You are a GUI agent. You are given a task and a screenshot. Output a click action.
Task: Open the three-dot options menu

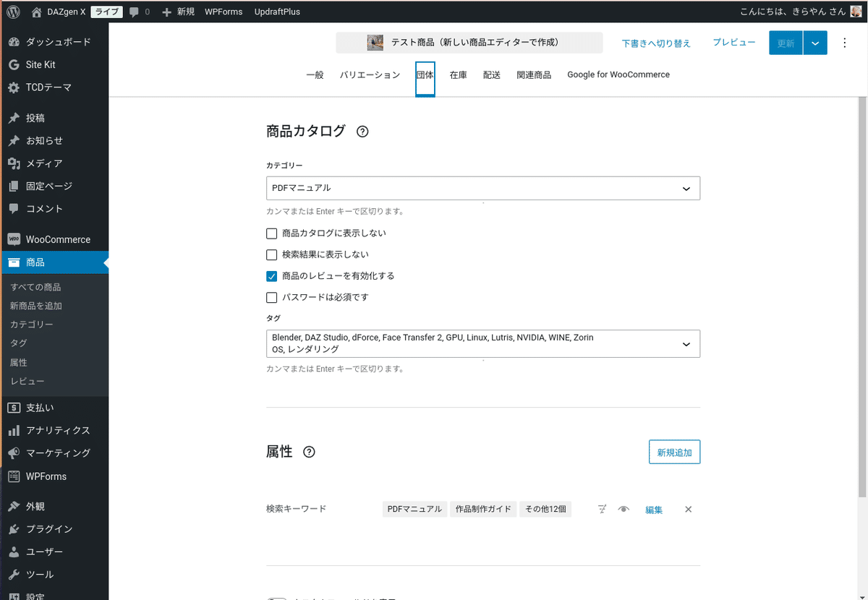(844, 43)
